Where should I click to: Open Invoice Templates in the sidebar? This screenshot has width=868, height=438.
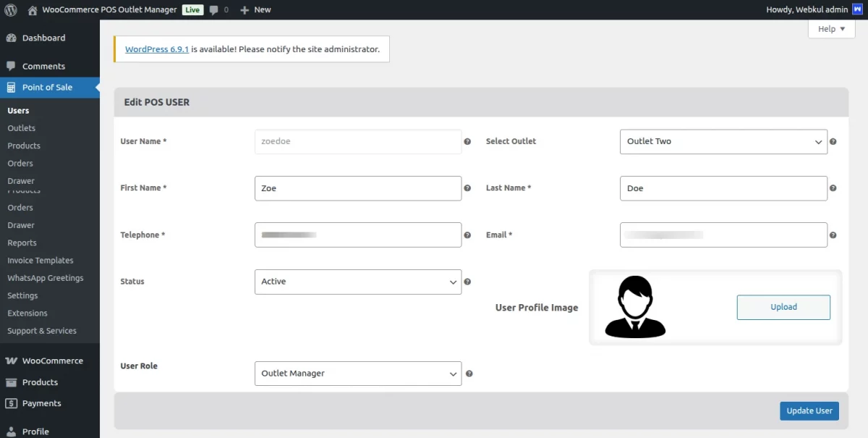(41, 261)
